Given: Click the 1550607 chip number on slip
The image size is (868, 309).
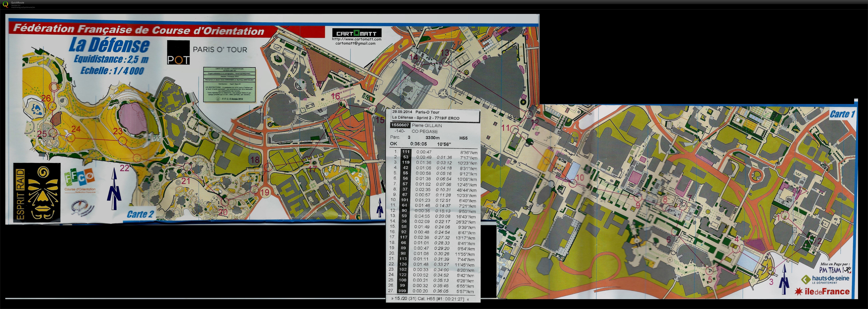Looking at the screenshot, I should point(400,125).
